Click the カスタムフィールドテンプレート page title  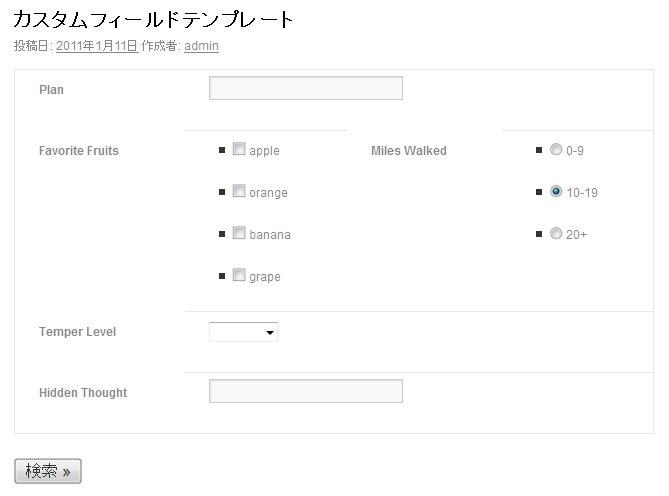(154, 20)
